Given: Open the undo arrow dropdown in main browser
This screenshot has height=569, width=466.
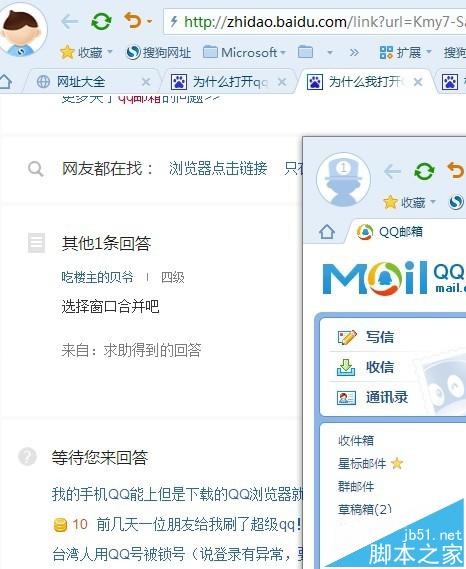Looking at the screenshot, I should tap(149, 22).
